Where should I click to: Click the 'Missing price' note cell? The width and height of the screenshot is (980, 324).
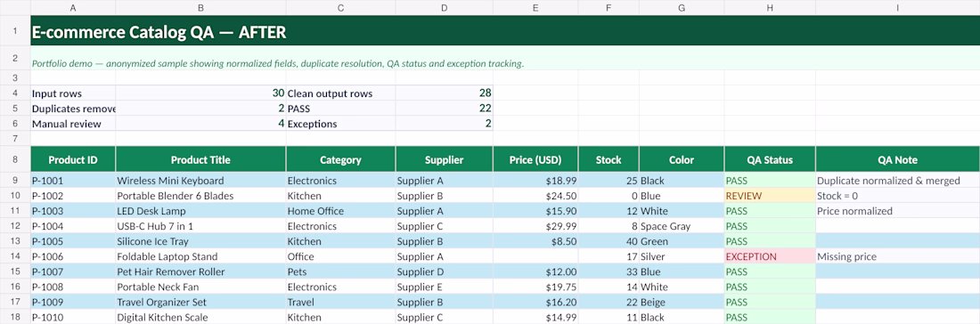tap(897, 256)
